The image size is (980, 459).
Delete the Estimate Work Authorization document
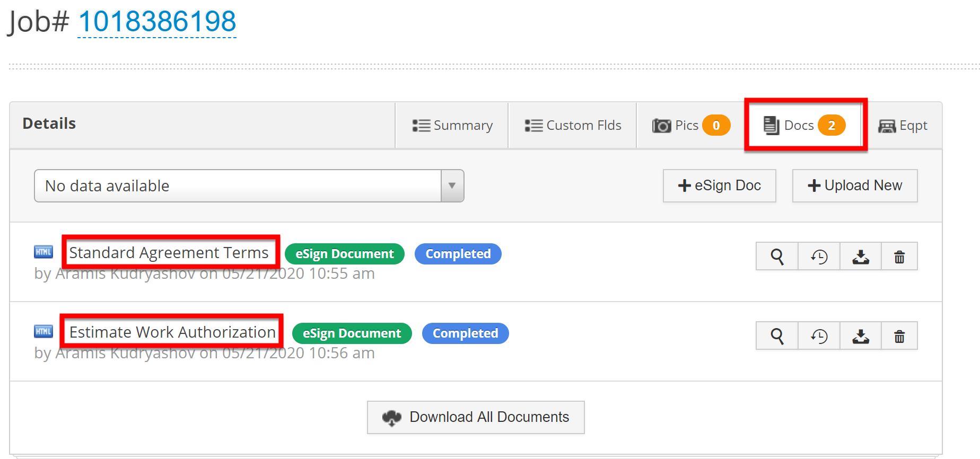pyautogui.click(x=899, y=336)
